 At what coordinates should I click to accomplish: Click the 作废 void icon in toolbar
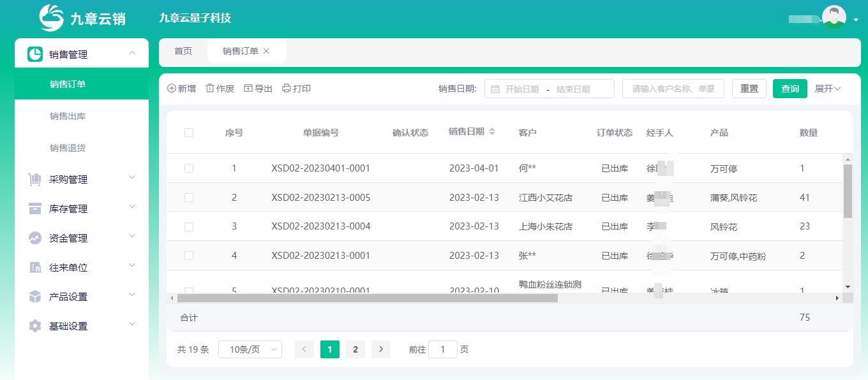tap(208, 89)
